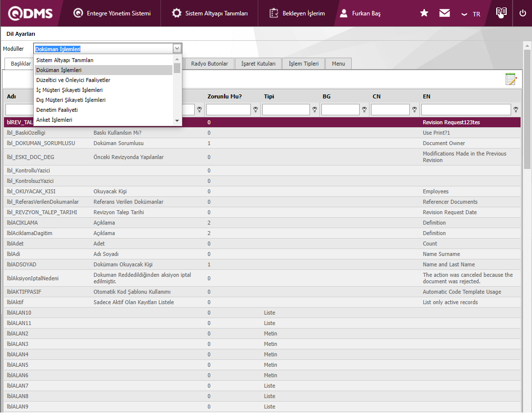Sort by the Zorunlu Mu? column header
Viewport: 532px width, 413px height.
[x=225, y=96]
